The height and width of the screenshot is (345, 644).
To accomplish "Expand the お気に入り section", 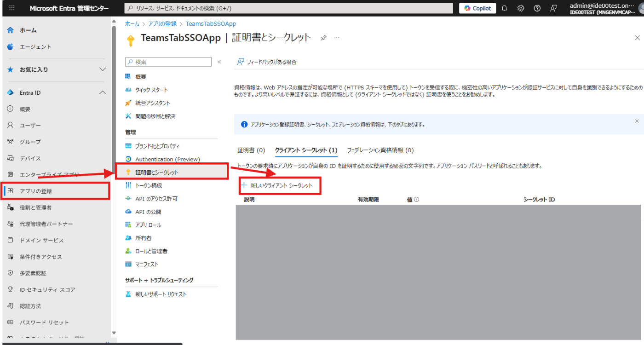I will pos(57,69).
